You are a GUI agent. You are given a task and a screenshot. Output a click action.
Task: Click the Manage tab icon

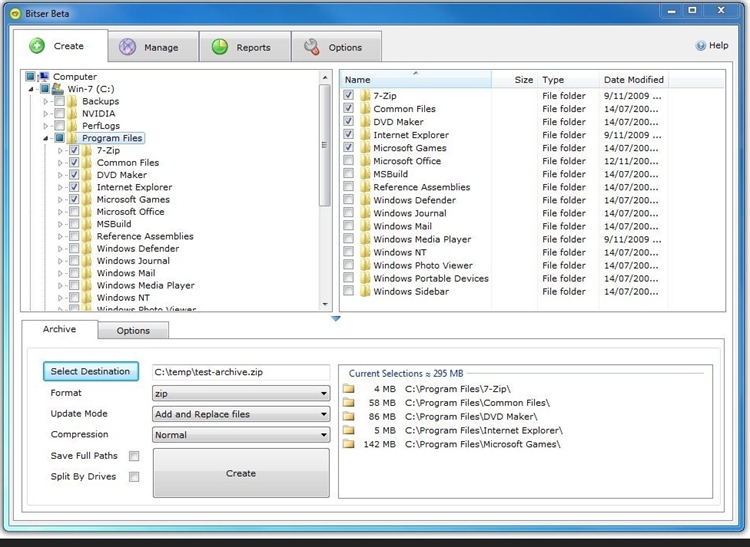[127, 47]
